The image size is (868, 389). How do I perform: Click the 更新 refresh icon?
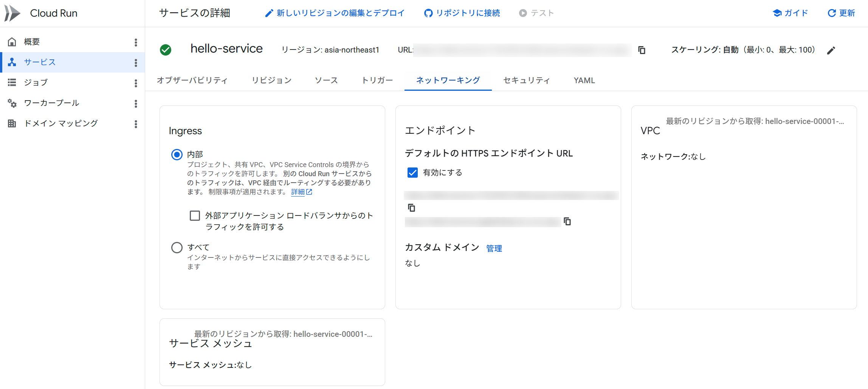click(x=832, y=13)
